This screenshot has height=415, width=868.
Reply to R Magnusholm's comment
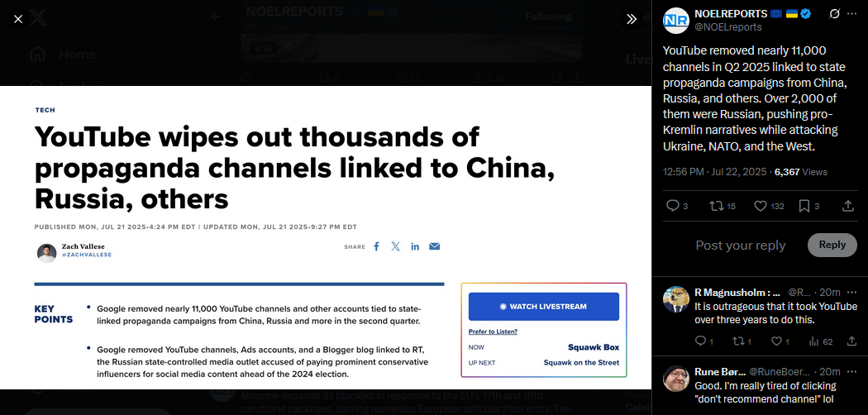click(x=700, y=341)
